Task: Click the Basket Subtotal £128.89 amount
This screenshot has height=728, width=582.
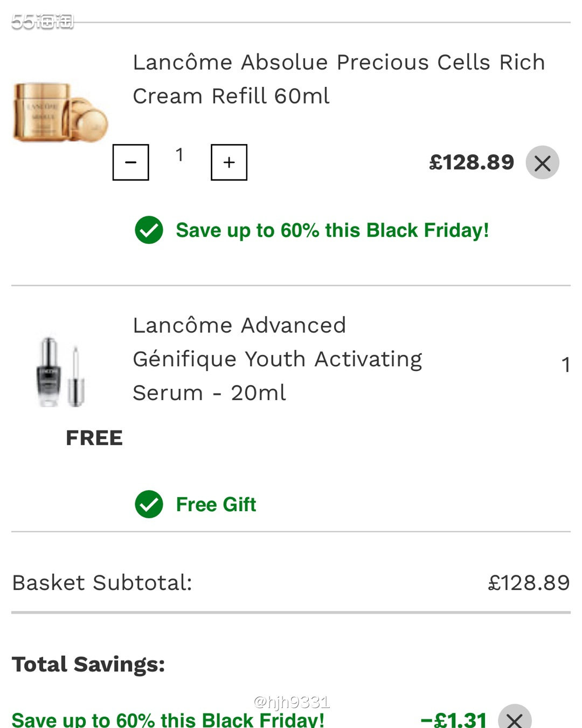Action: (528, 583)
